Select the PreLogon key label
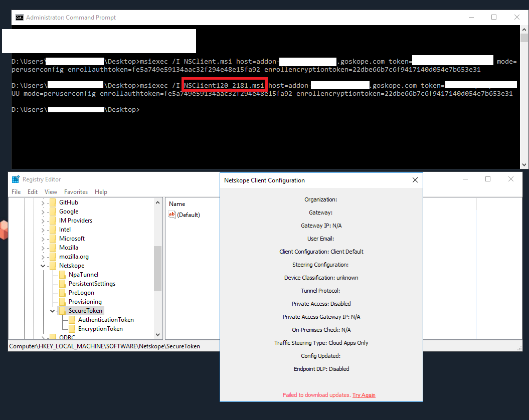The height and width of the screenshot is (420, 529). [81, 293]
